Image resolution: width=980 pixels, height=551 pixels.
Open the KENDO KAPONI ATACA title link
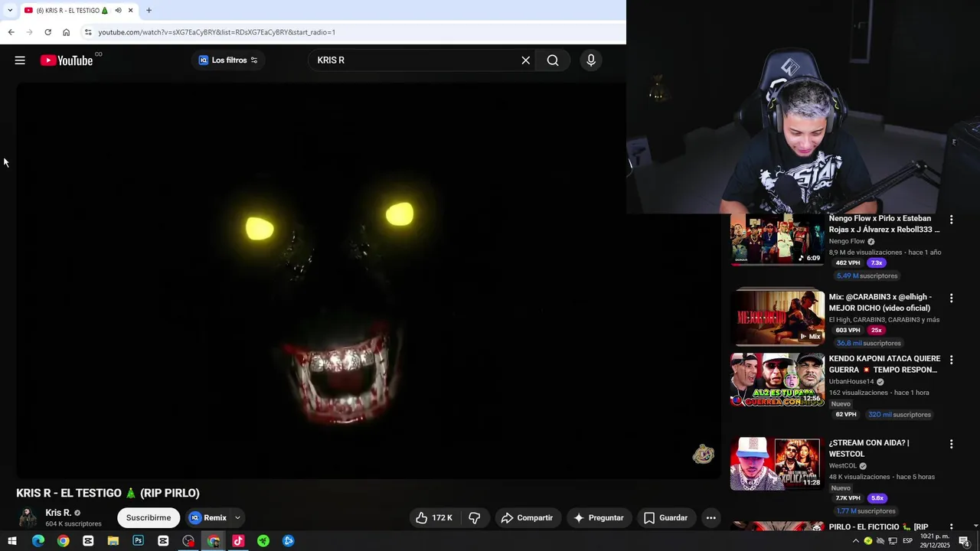coord(884,364)
